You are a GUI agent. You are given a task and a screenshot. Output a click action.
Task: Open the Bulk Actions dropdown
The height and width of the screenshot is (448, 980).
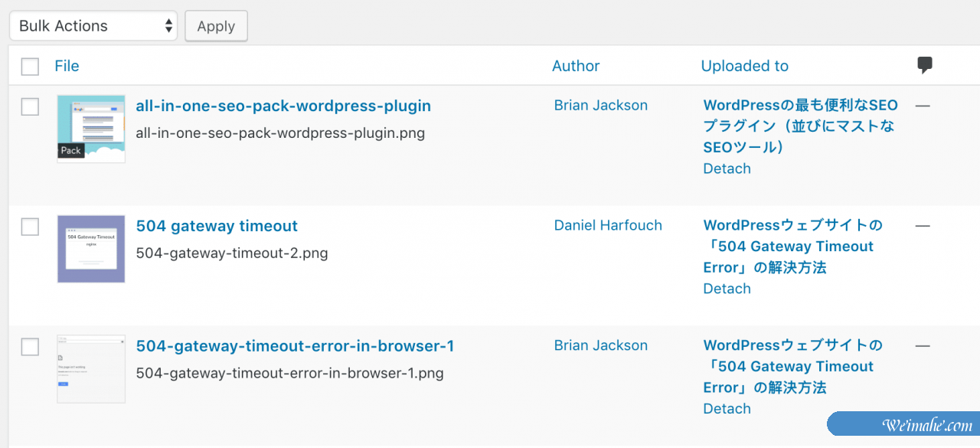[x=93, y=26]
